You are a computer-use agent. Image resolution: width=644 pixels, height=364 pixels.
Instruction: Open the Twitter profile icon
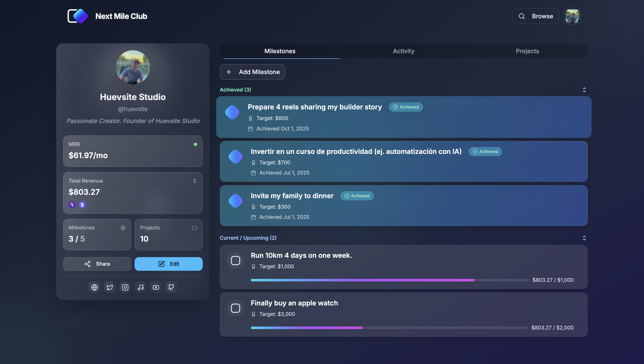(x=110, y=287)
